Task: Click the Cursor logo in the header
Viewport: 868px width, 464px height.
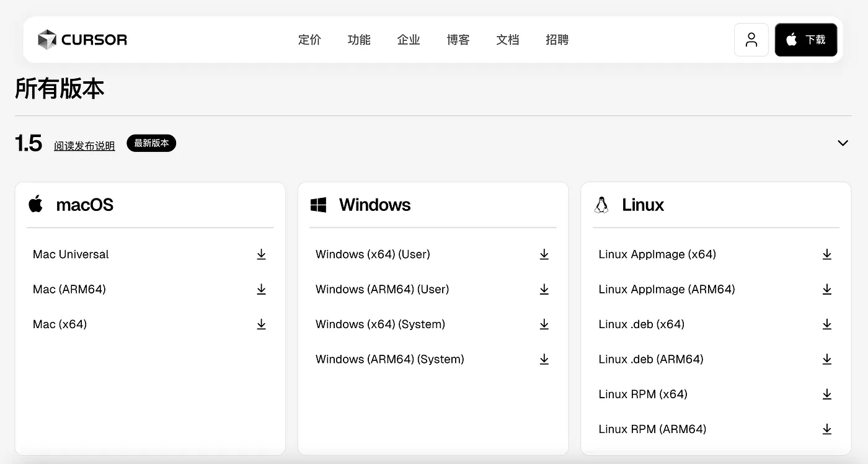Action: point(82,40)
